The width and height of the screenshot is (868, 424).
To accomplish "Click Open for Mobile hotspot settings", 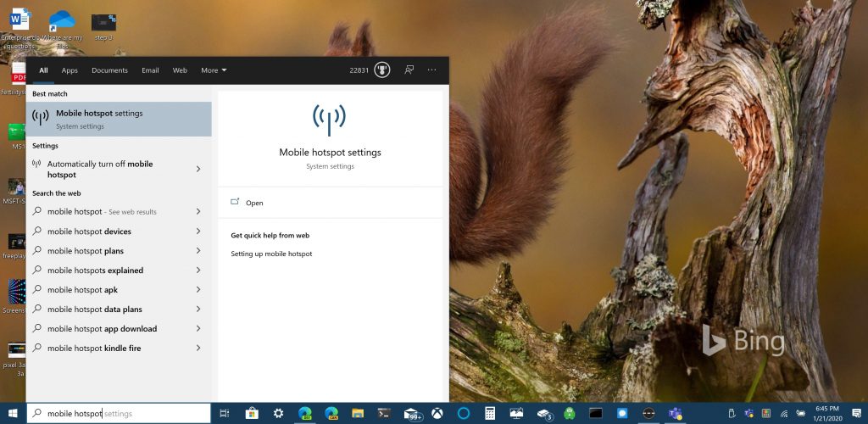I will (254, 204).
